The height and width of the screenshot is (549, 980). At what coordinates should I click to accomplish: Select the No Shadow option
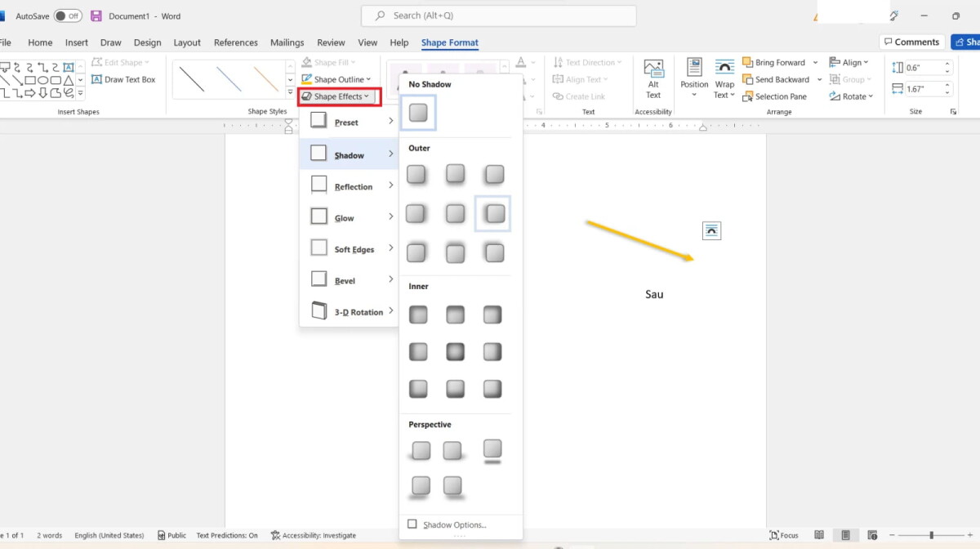click(418, 113)
